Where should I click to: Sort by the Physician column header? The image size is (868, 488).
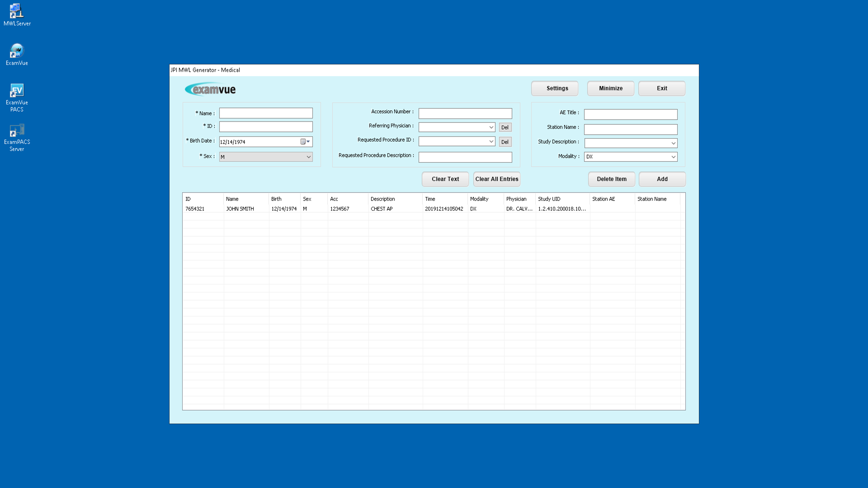tap(519, 199)
